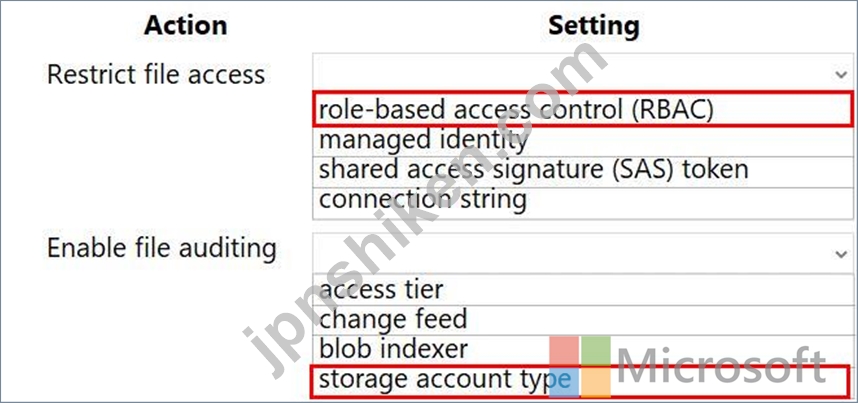Click the green square of Microsoft logo

pyautogui.click(x=596, y=350)
